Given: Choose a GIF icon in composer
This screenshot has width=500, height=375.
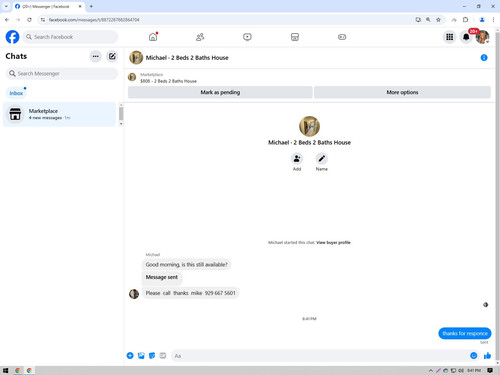Looking at the screenshot, I should point(163,356).
